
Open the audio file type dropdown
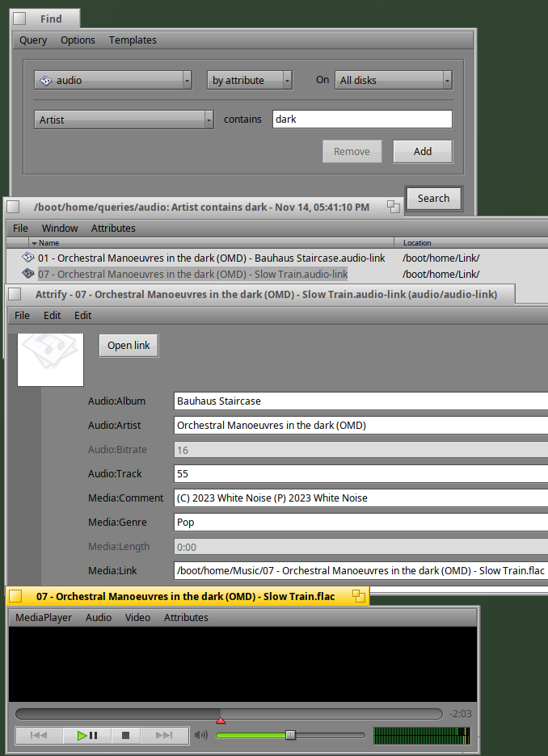[x=113, y=80]
